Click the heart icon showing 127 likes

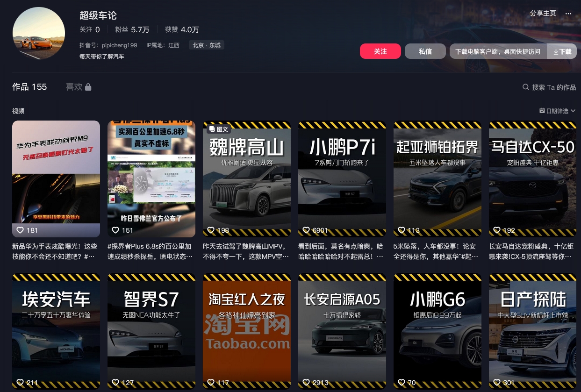(x=115, y=382)
